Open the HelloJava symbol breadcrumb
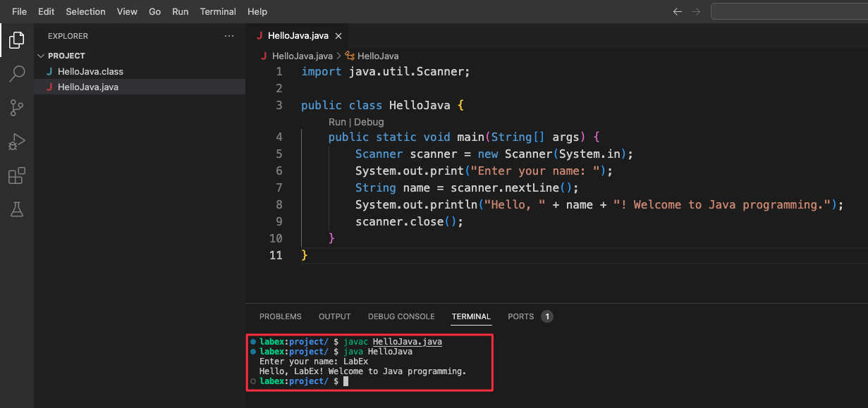The height and width of the screenshot is (408, 868). point(378,56)
